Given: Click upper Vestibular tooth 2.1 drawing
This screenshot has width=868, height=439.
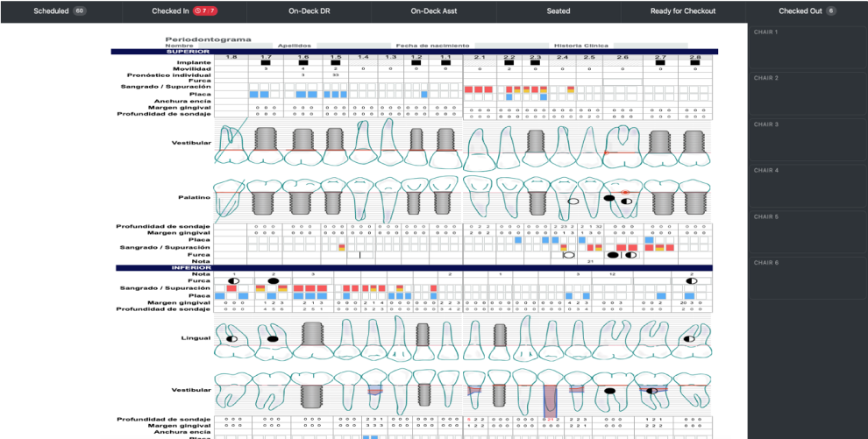Looking at the screenshot, I should click(478, 148).
